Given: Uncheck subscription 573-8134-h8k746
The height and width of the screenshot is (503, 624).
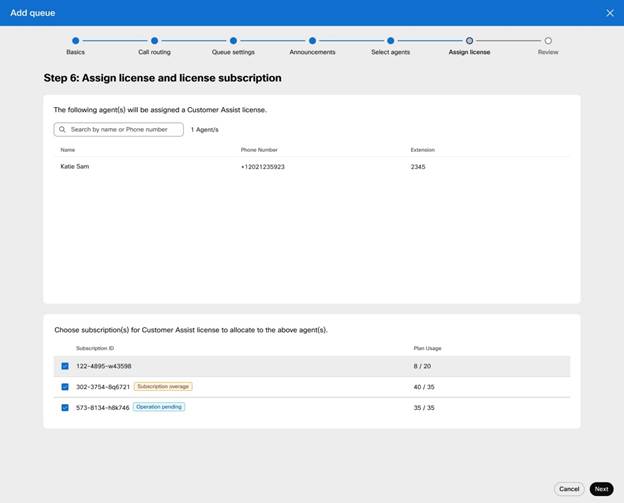Looking at the screenshot, I should (x=65, y=407).
